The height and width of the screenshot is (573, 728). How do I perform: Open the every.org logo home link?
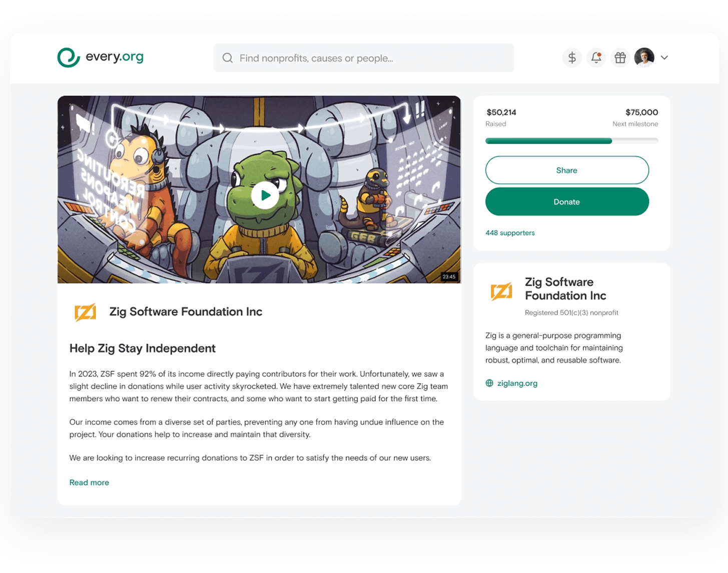[101, 57]
